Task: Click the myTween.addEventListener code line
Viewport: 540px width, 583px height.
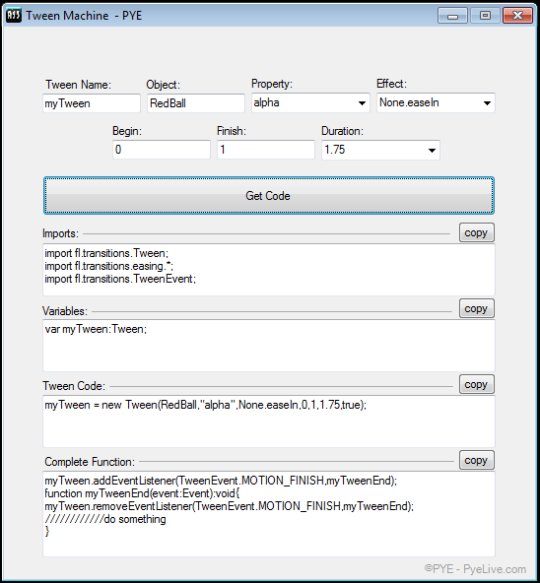Action: pos(221,481)
